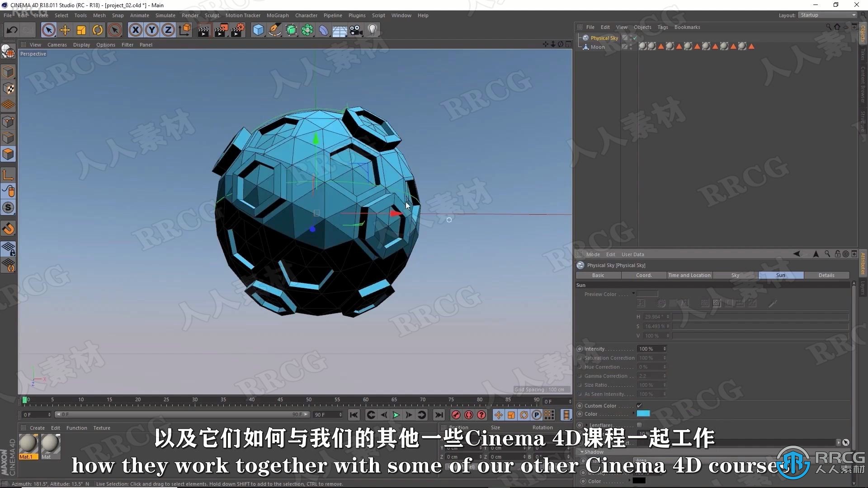Switch to Time and Location tab
The image size is (868, 488).
(x=689, y=275)
